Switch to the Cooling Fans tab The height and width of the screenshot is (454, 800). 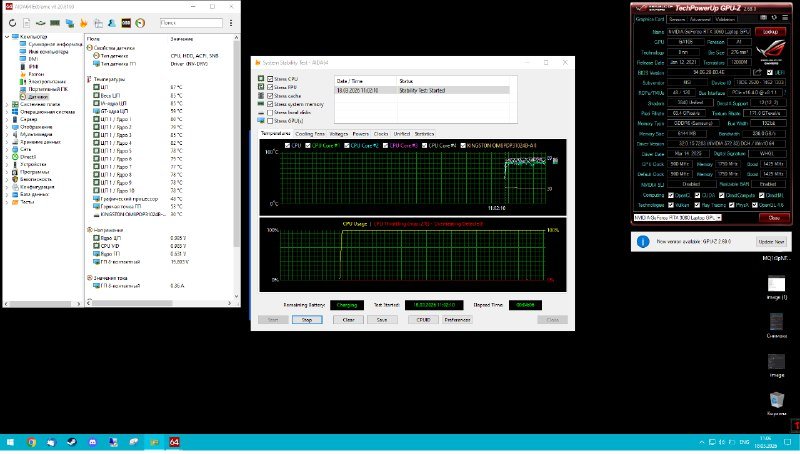309,133
